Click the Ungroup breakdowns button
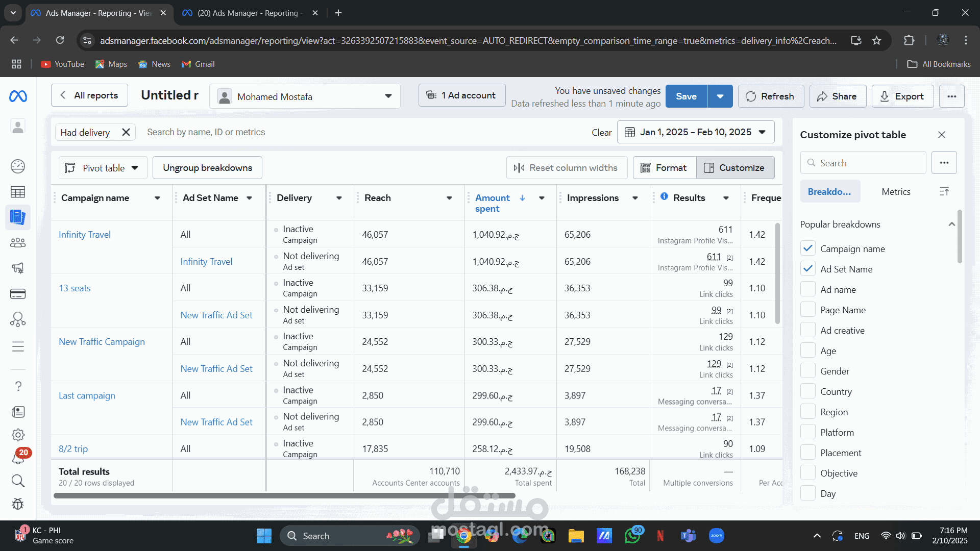The image size is (980, 551). point(207,168)
